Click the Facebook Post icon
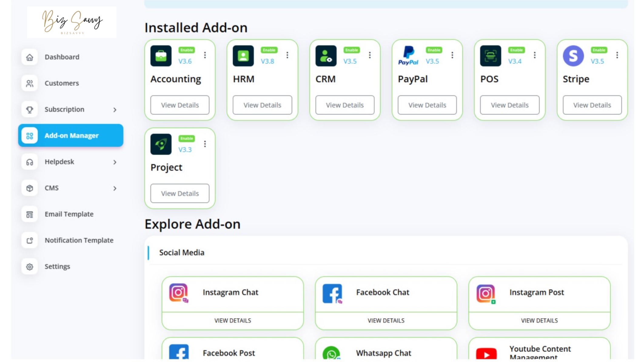The image size is (644, 362). click(x=179, y=352)
